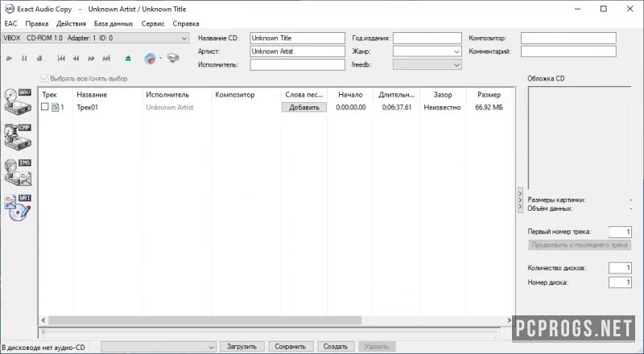Click the '0:06:37.61' duration cell
Screen dimensions: 644x354
(x=396, y=107)
